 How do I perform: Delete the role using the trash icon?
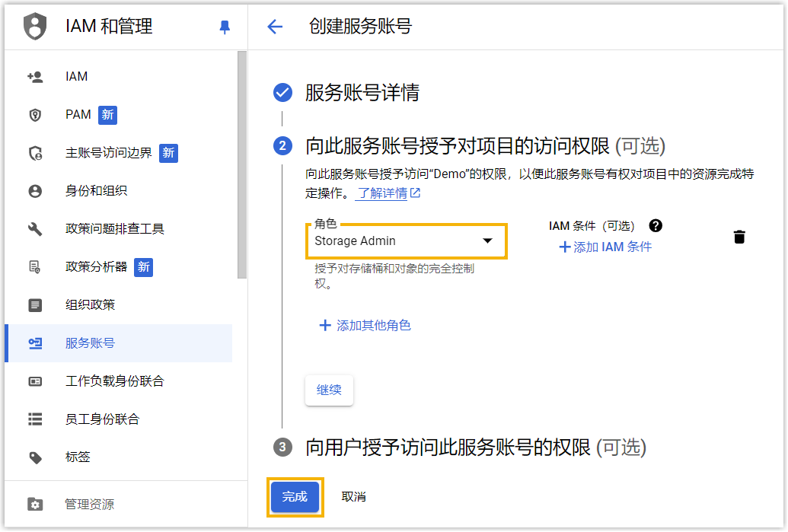point(739,237)
